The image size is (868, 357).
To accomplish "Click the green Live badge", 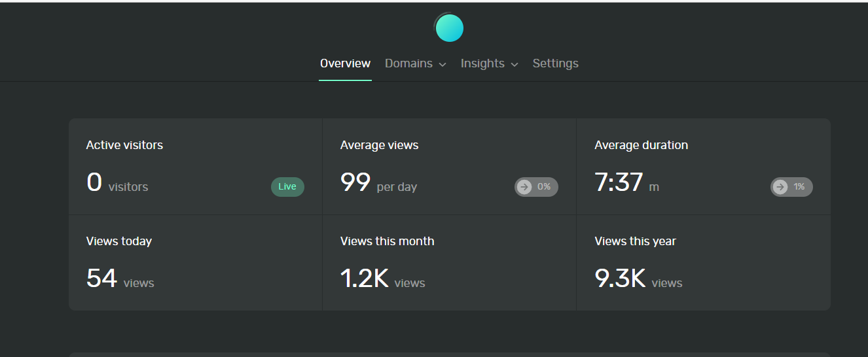I will coord(287,187).
